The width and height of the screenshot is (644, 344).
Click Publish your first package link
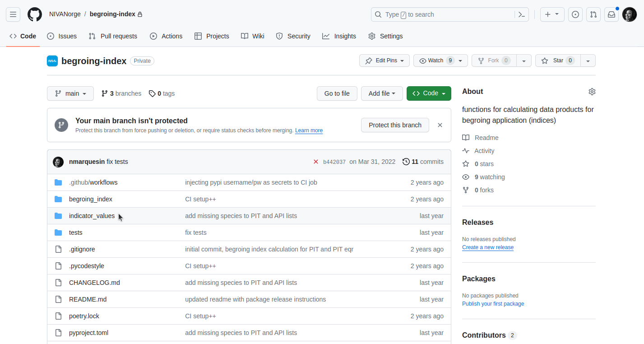click(493, 304)
